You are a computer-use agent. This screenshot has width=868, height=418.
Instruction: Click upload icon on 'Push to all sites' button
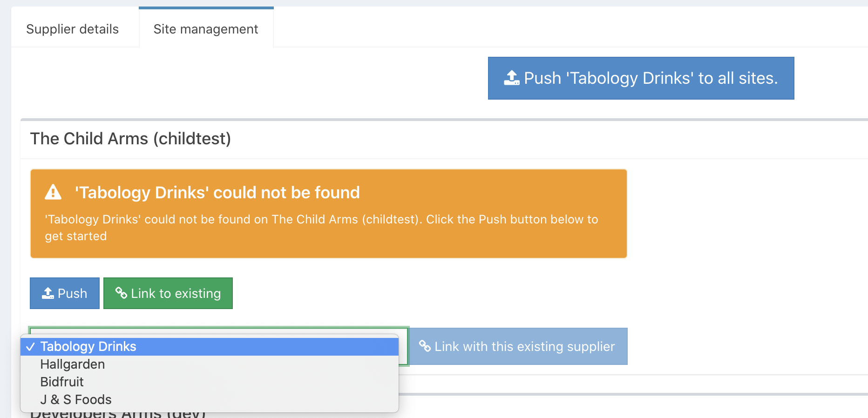click(x=511, y=78)
